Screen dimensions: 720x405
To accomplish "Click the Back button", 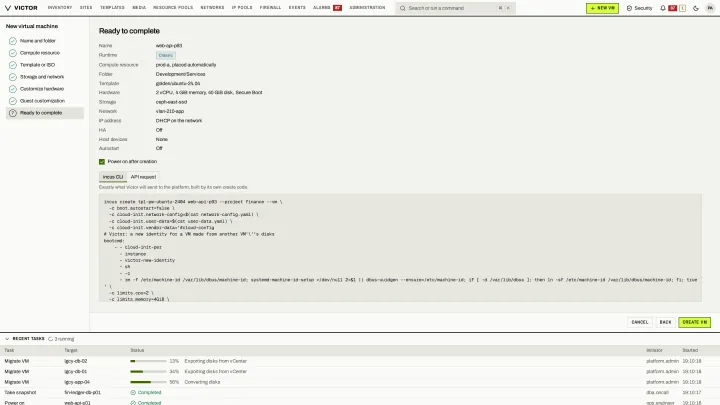I will coord(665,322).
